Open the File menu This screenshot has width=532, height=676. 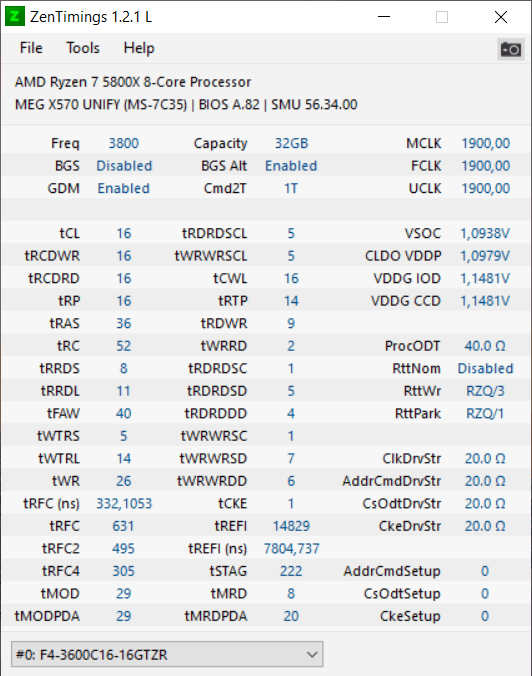coord(31,48)
